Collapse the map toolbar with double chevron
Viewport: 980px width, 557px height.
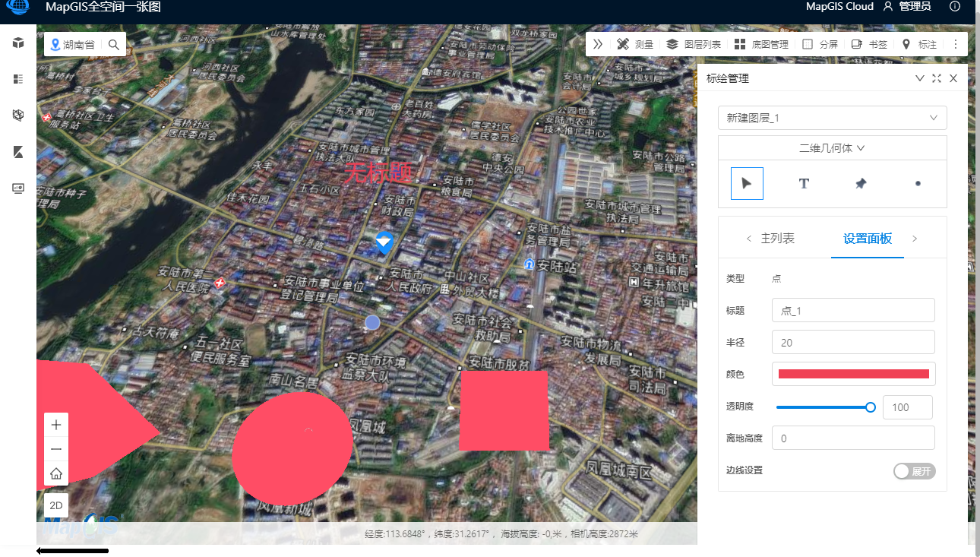[598, 44]
